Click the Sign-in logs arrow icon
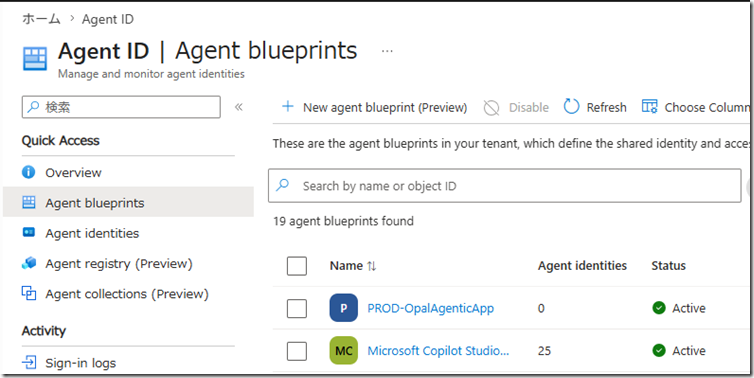This screenshot has width=754, height=378. [29, 362]
